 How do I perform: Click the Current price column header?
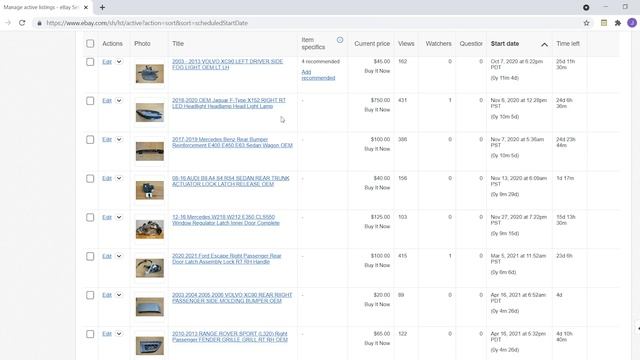click(372, 44)
